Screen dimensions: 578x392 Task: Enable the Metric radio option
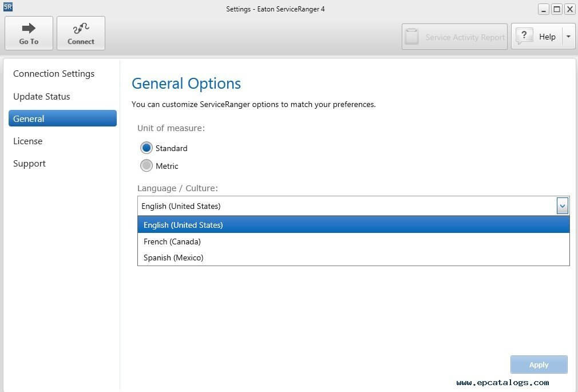tap(147, 165)
